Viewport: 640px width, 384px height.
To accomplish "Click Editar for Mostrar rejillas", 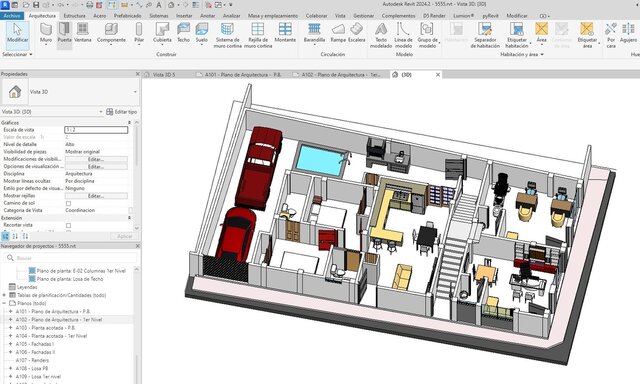I will (96, 196).
